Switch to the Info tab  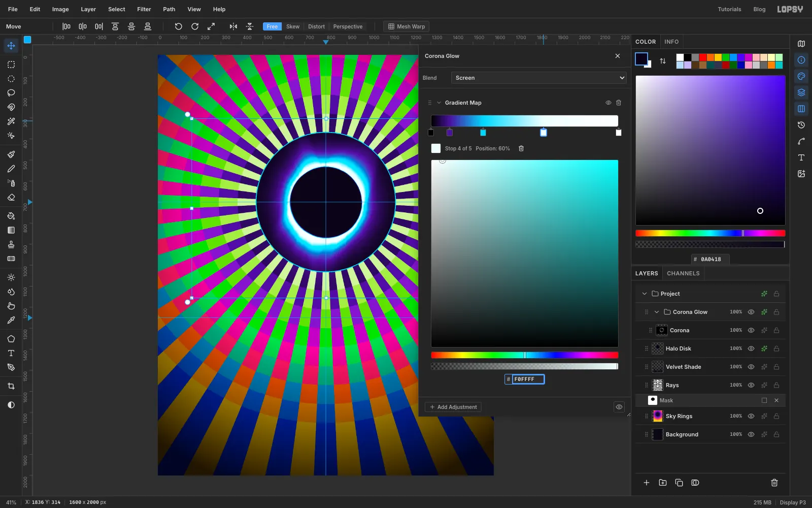671,42
